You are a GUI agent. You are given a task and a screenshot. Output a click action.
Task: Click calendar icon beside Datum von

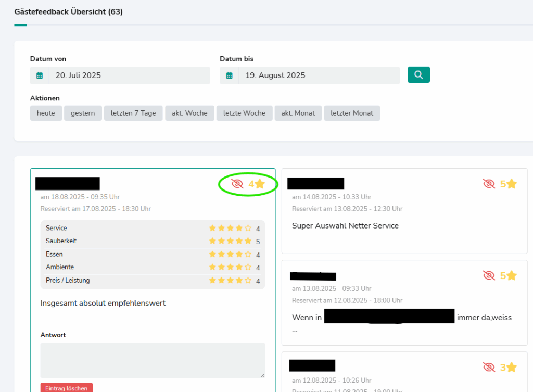click(40, 75)
